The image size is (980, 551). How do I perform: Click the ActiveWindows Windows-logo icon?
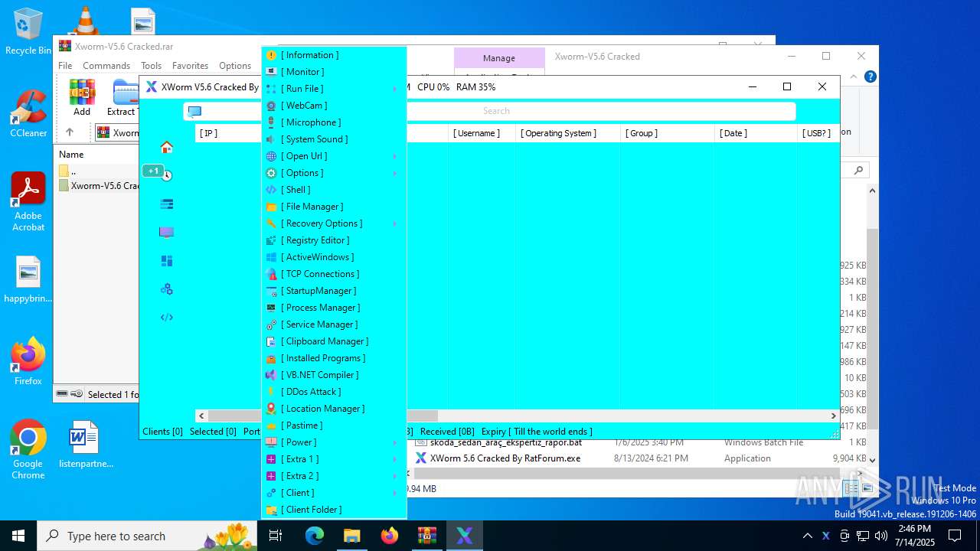pos(271,257)
